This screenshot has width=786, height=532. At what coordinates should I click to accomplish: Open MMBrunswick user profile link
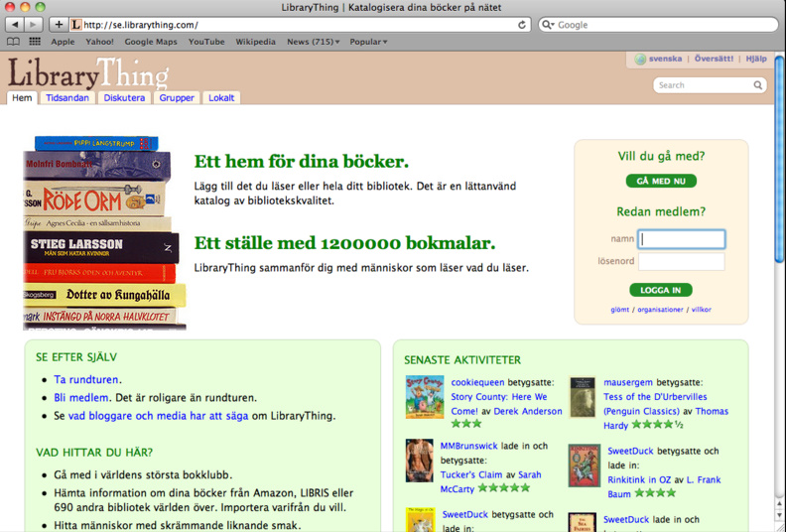coord(469,446)
